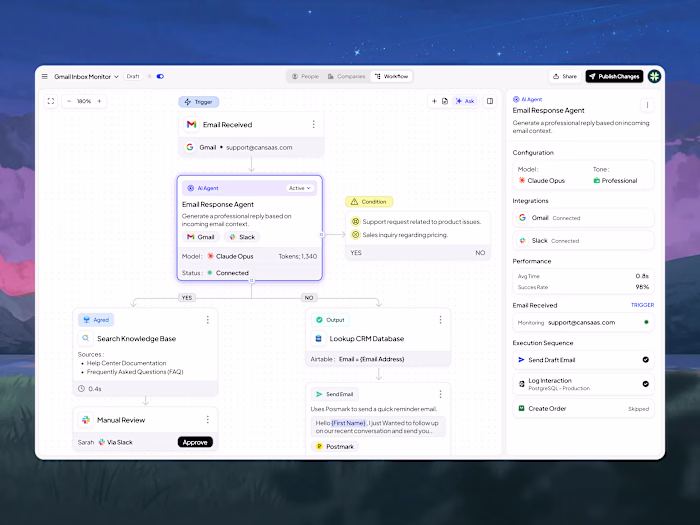The width and height of the screenshot is (700, 525).
Task: Click the document note icon in canvas toolbar
Action: [445, 101]
